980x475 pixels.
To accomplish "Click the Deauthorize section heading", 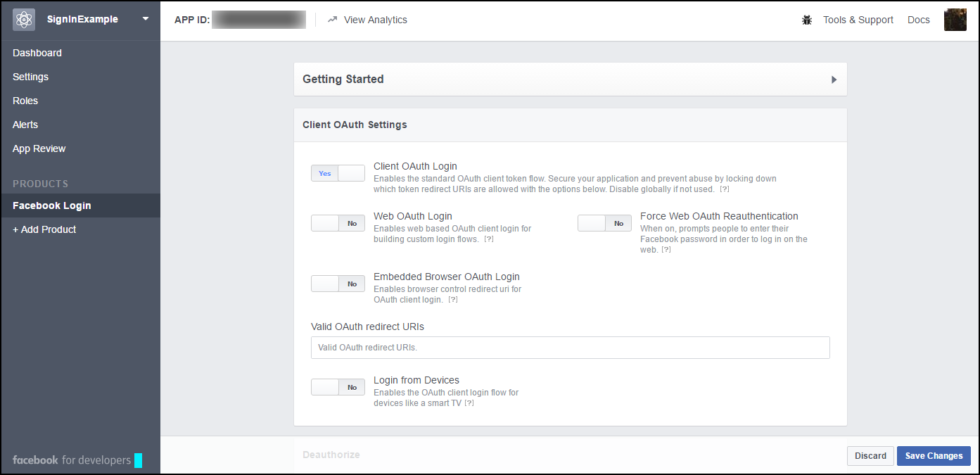I will pos(331,455).
